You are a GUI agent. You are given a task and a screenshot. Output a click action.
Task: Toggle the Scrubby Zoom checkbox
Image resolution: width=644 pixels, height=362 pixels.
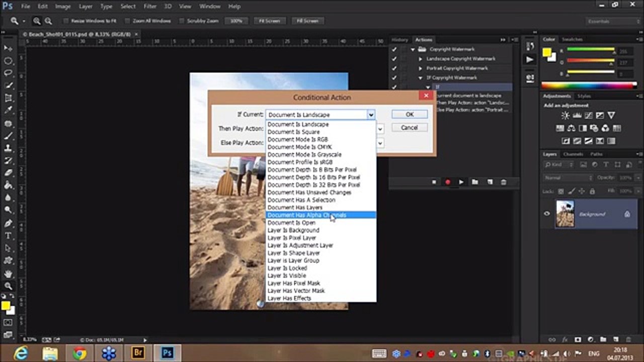[182, 21]
